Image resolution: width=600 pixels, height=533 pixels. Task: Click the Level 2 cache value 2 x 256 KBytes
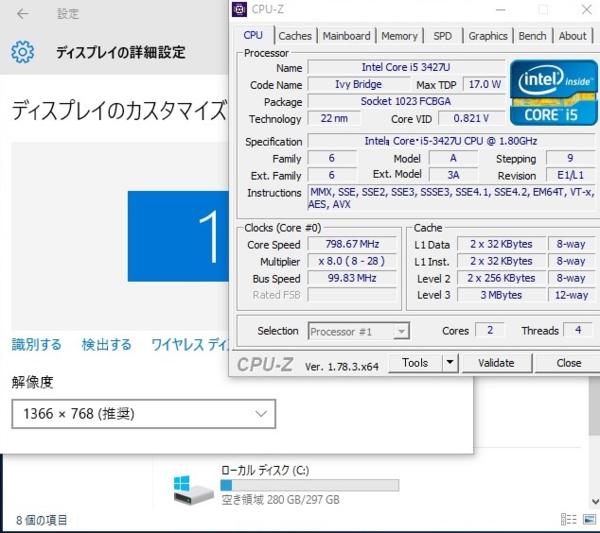pyautogui.click(x=501, y=278)
